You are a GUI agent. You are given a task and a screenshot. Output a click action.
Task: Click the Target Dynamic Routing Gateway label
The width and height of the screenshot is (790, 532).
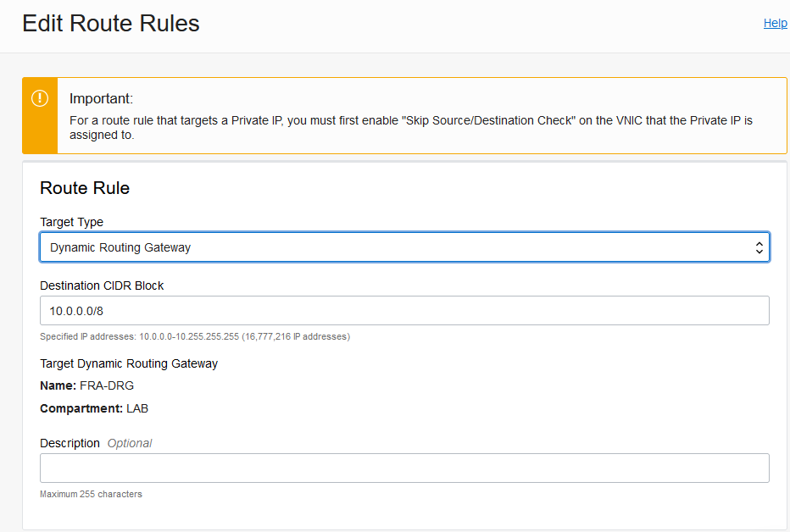pyautogui.click(x=129, y=363)
